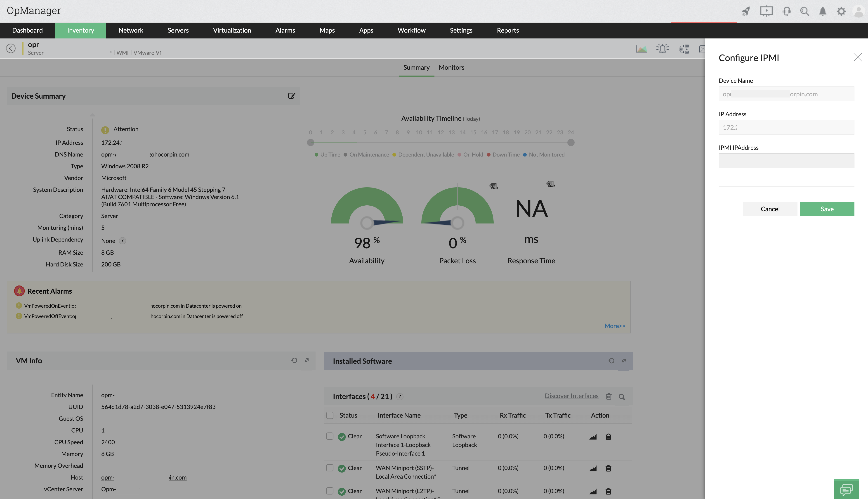The image size is (868, 499).
Task: Click the edit Device Summary icon
Action: [291, 96]
